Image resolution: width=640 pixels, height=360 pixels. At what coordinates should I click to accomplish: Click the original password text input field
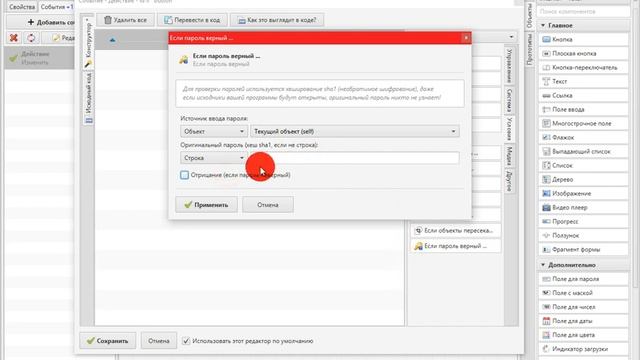[355, 158]
